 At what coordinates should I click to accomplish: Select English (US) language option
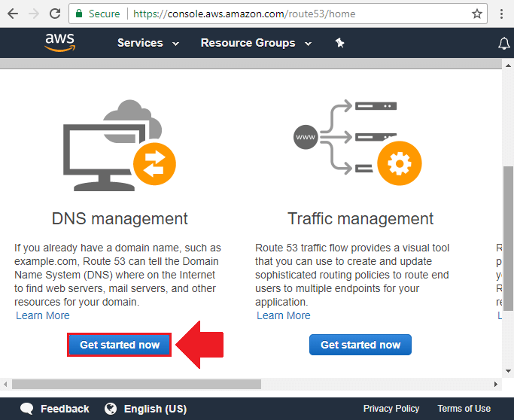(155, 409)
